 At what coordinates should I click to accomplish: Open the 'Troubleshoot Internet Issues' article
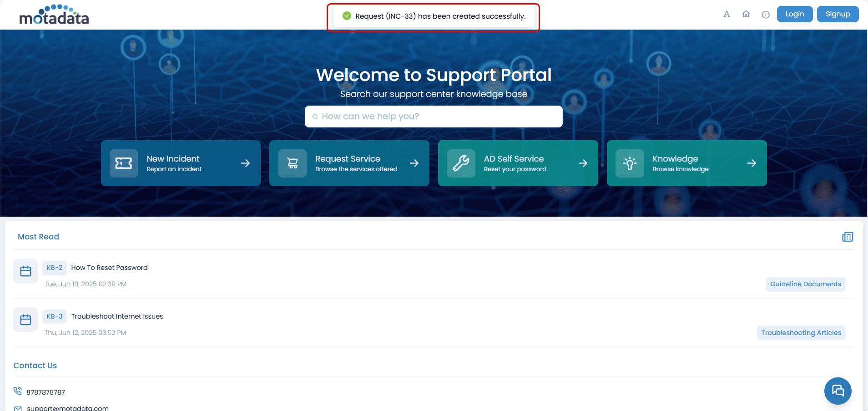pos(117,316)
